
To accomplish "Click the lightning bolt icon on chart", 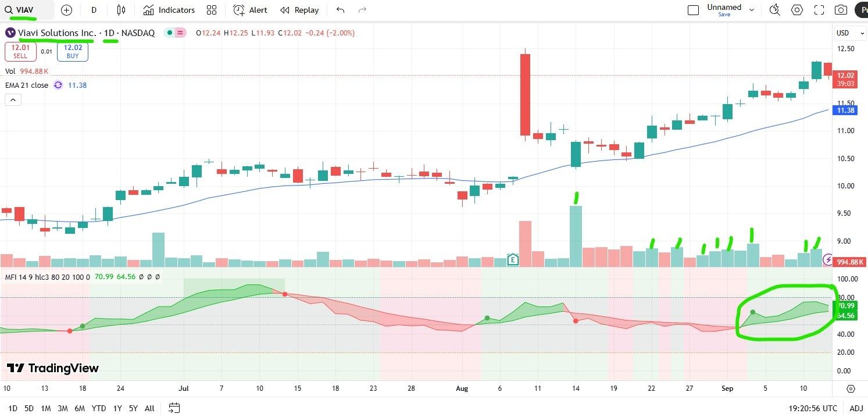I will point(827,261).
